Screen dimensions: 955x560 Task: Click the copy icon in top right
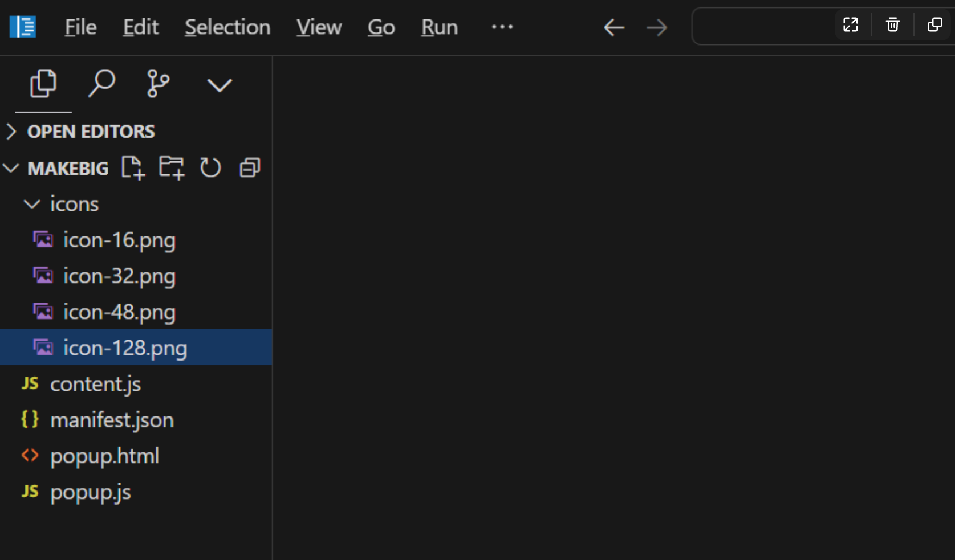click(935, 25)
